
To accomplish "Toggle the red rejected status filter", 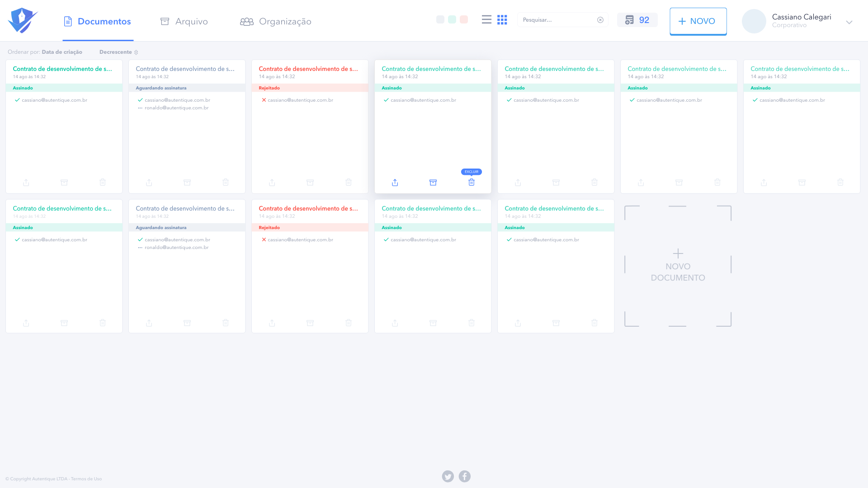I will click(x=463, y=19).
